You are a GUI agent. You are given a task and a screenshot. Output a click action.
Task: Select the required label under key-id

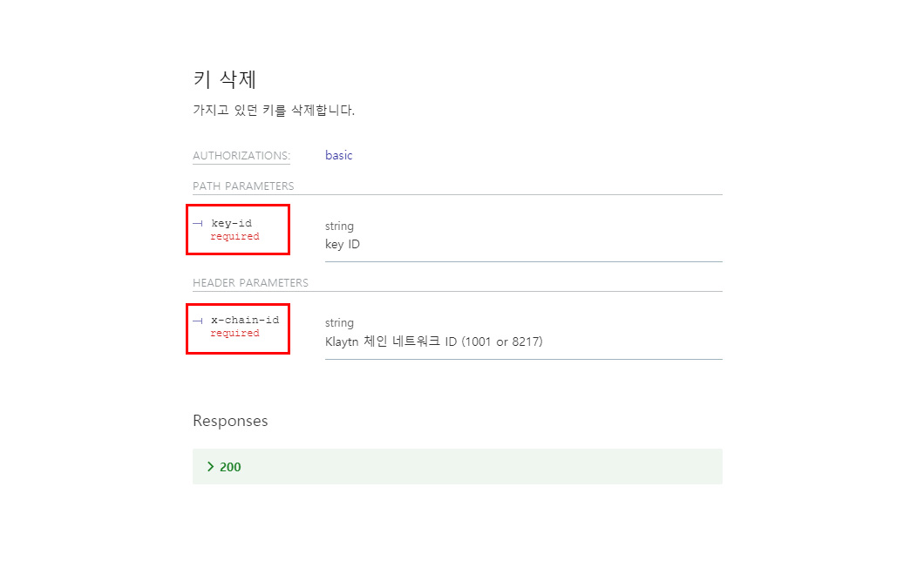pos(234,236)
